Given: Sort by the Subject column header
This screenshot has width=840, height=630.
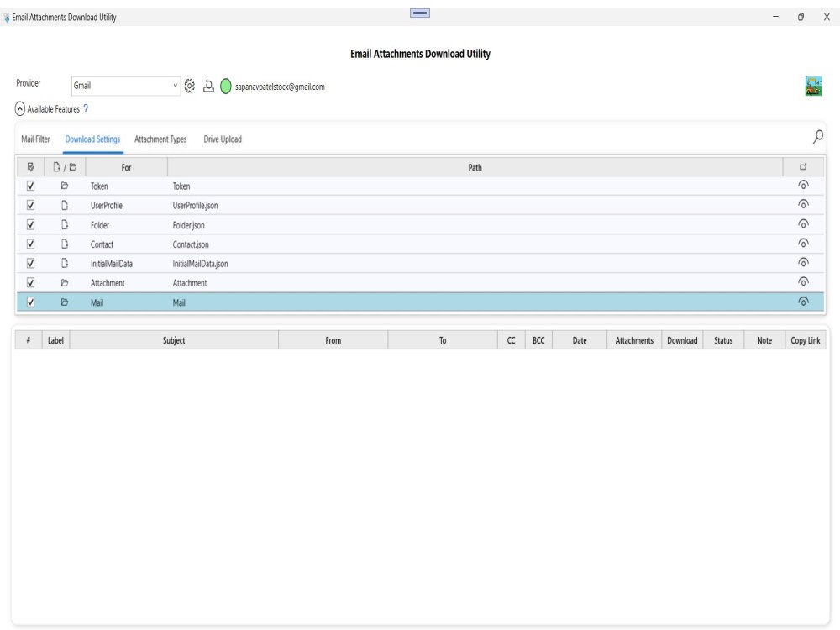Looking at the screenshot, I should pos(174,340).
